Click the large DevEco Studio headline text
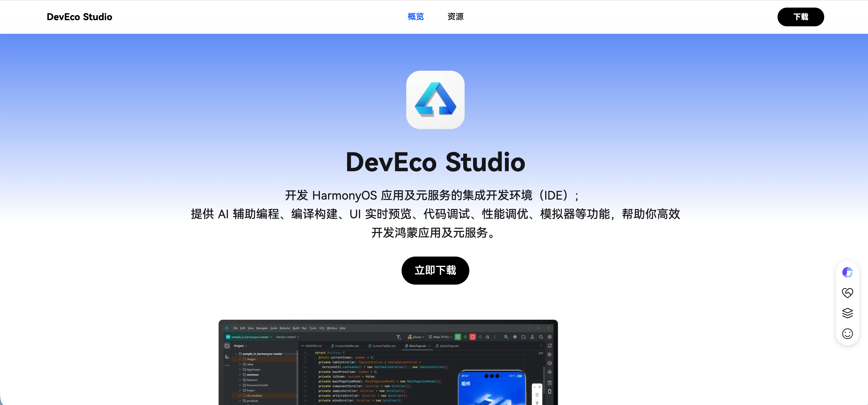 coord(435,162)
